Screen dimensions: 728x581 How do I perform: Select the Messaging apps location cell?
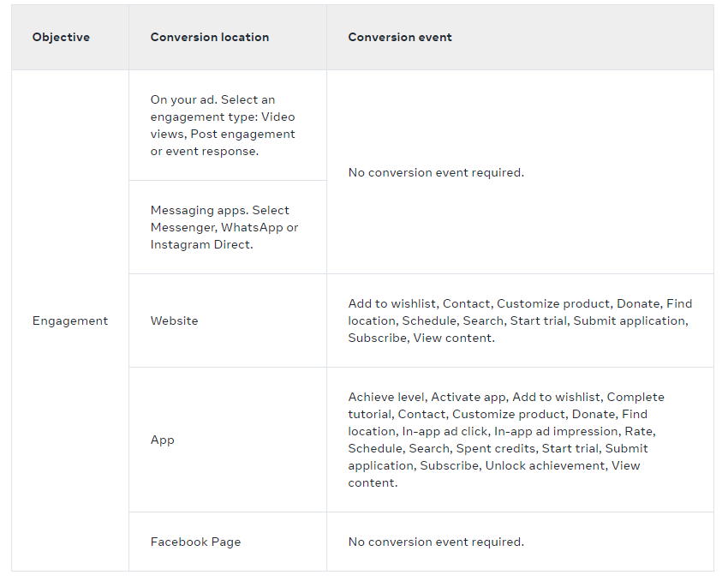pyautogui.click(x=228, y=227)
